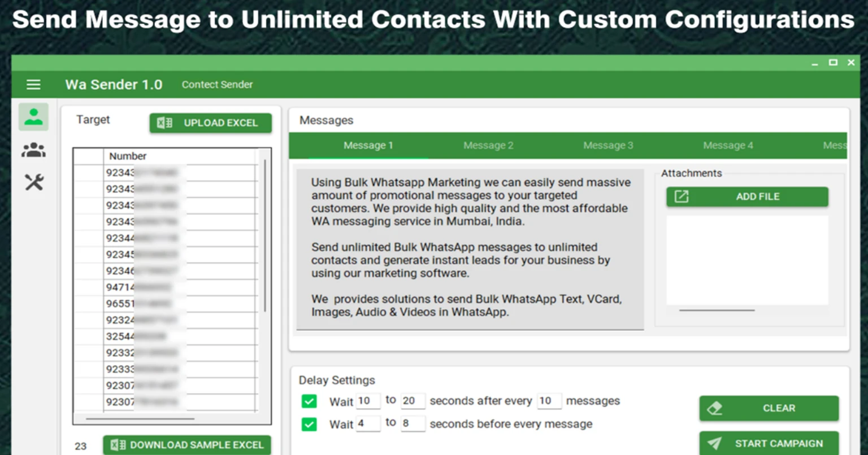Click Download Sample Excel button
Image resolution: width=868 pixels, height=455 pixels.
187,445
